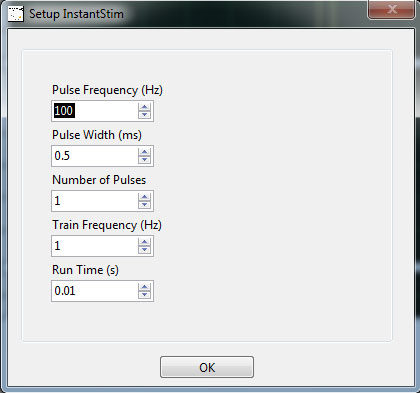The height and width of the screenshot is (393, 420).
Task: Close the Setup InstantStim dialog
Action: [x=391, y=9]
